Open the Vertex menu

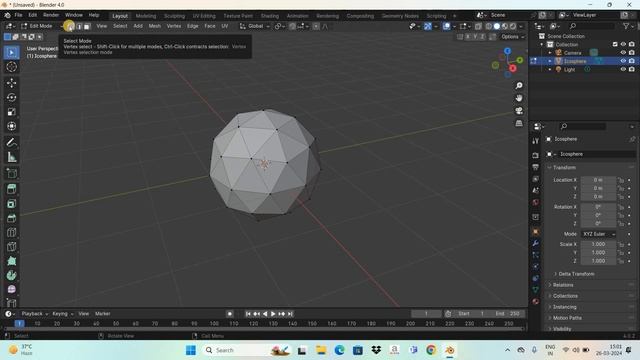click(173, 26)
